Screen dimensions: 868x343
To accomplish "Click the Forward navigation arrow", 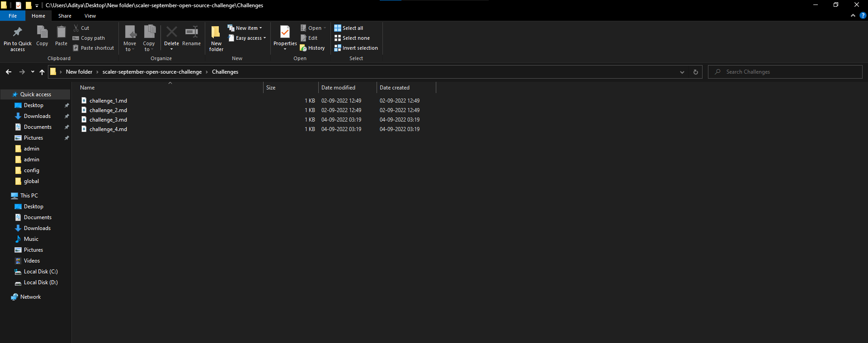I will pos(22,72).
